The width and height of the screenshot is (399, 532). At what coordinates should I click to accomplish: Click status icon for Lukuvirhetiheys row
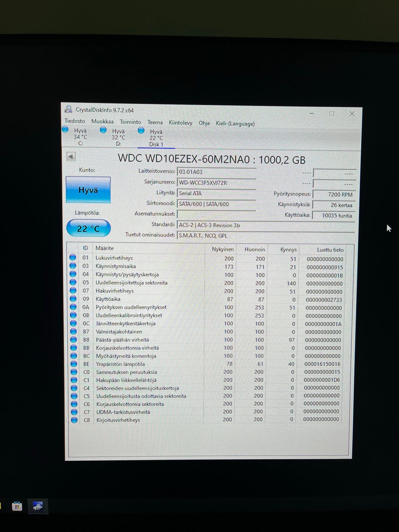(x=73, y=257)
